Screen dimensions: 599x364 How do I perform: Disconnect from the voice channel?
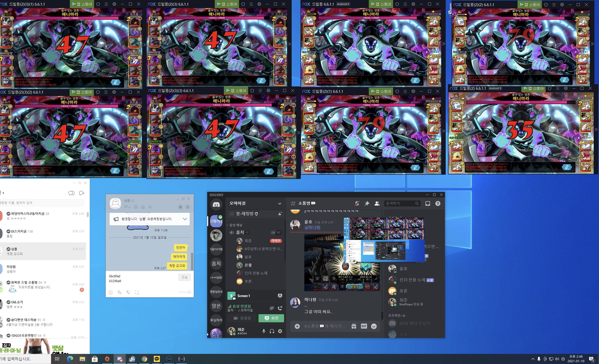point(280,308)
